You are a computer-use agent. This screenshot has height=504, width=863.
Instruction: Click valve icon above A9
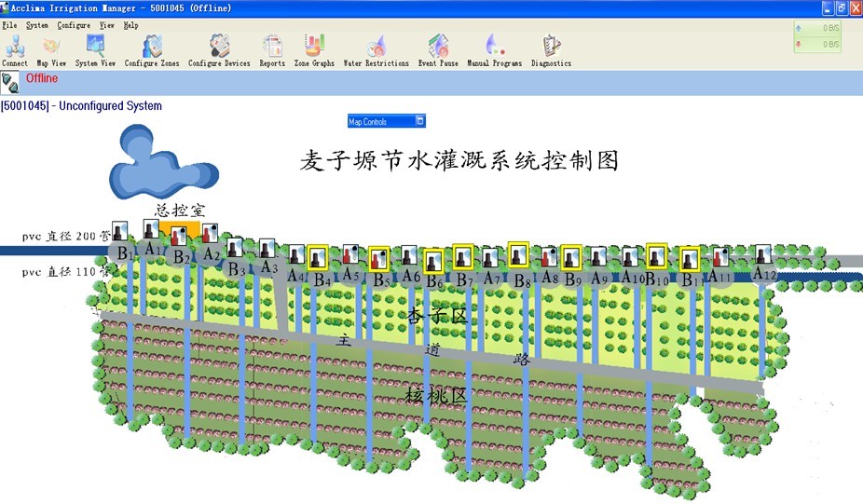pos(598,256)
